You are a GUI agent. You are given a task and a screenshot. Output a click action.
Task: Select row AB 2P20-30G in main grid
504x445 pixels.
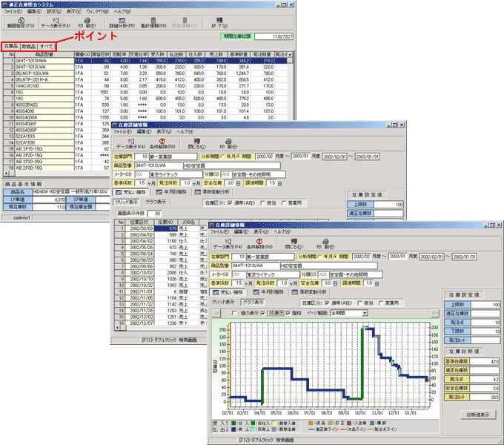pyautogui.click(x=57, y=162)
